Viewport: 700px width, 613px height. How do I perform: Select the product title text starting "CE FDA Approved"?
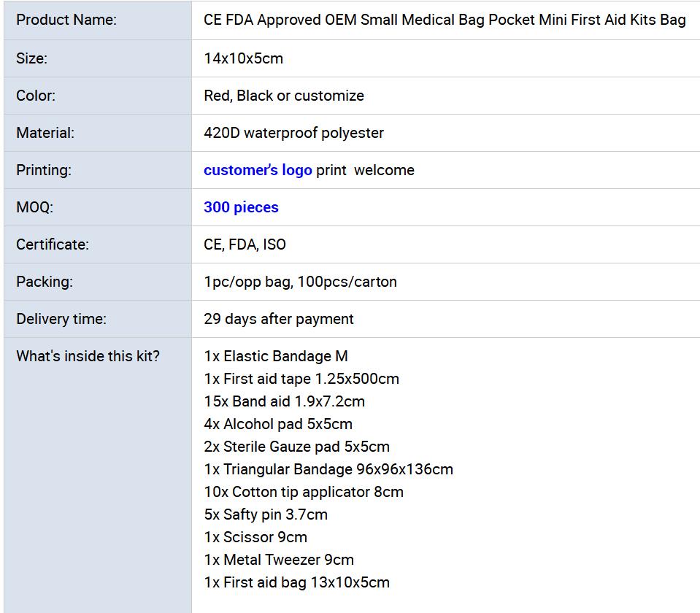[445, 20]
